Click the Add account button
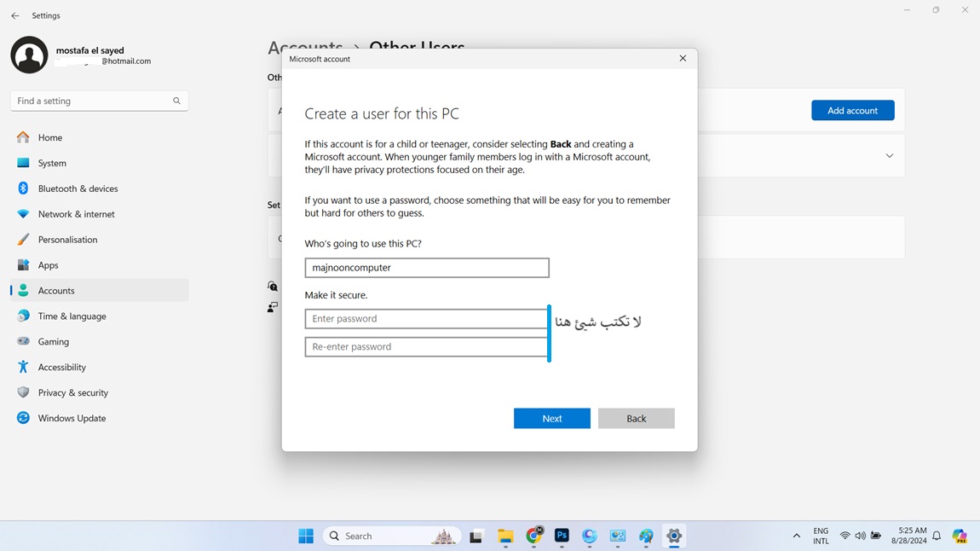The width and height of the screenshot is (980, 551). coord(852,111)
